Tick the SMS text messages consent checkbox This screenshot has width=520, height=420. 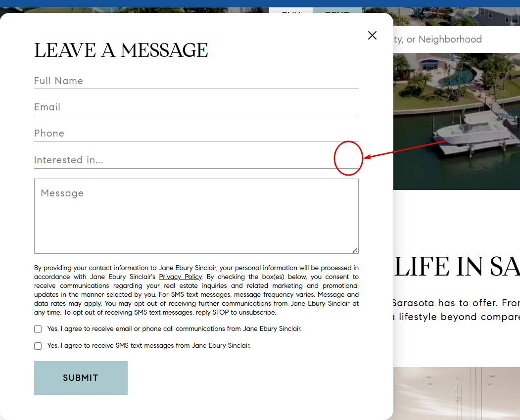(x=38, y=346)
